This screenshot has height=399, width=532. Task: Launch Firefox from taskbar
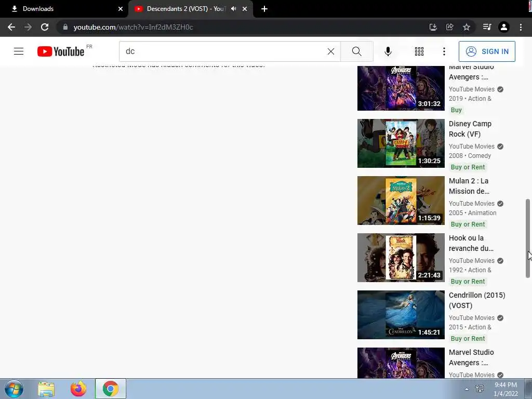point(78,389)
